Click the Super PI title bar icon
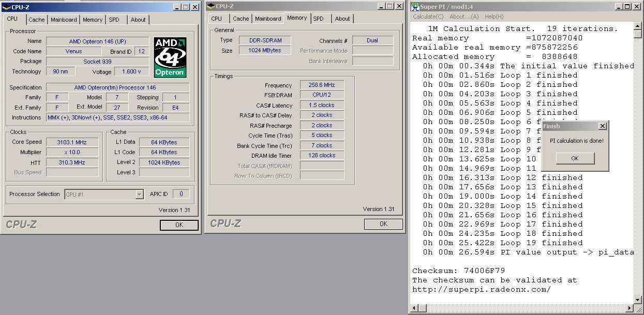 (414, 7)
